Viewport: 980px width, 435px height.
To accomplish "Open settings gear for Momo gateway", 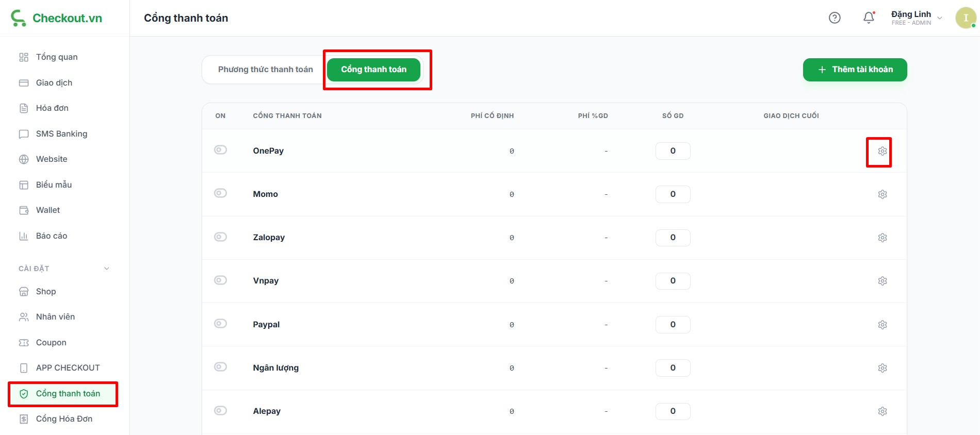I will pos(882,194).
